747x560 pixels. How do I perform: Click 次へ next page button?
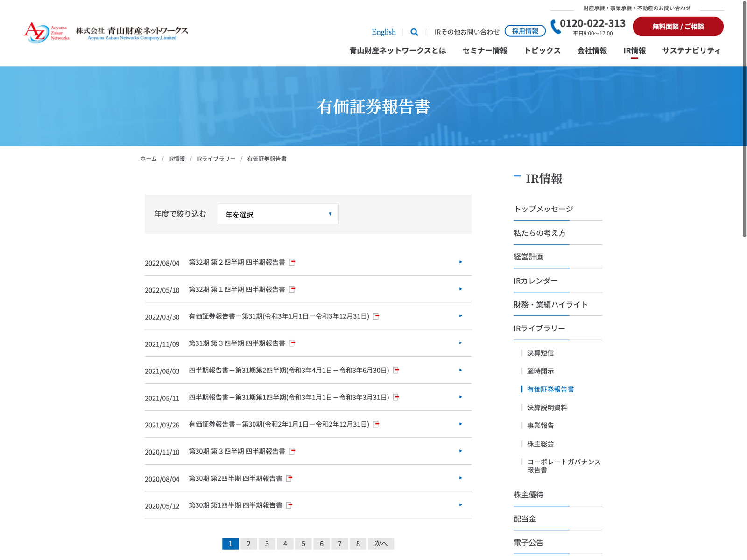(x=381, y=544)
